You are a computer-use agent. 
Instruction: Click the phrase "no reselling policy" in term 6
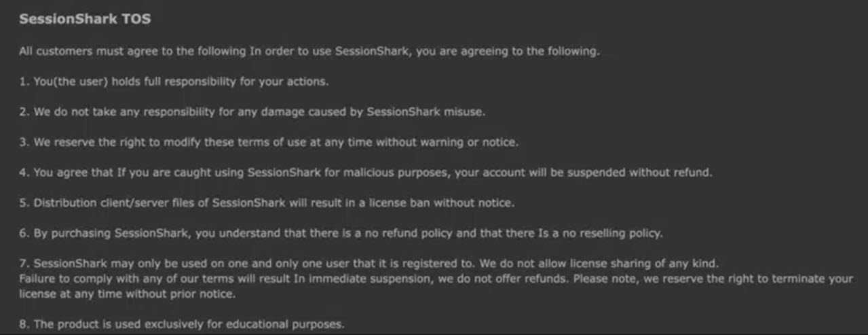click(614, 233)
